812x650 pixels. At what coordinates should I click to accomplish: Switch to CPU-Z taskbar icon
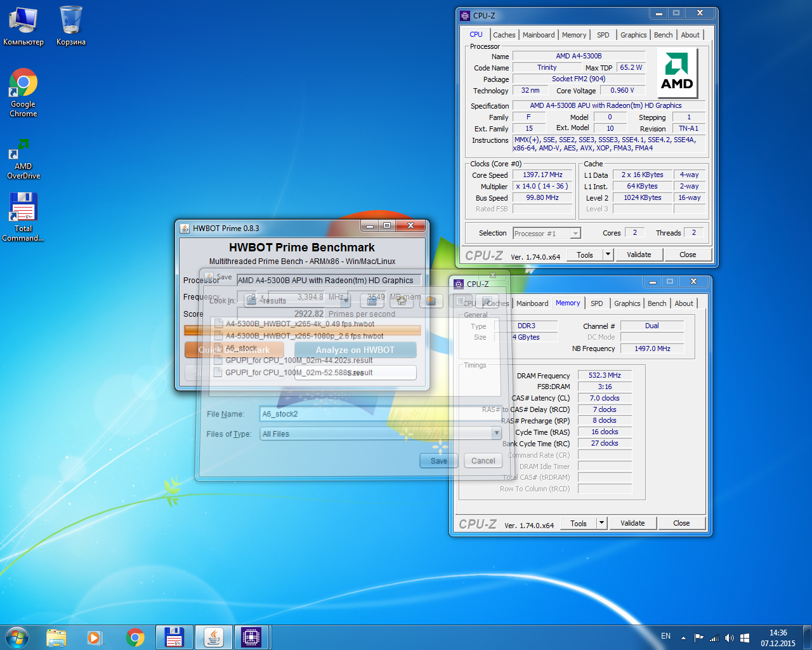[x=252, y=637]
